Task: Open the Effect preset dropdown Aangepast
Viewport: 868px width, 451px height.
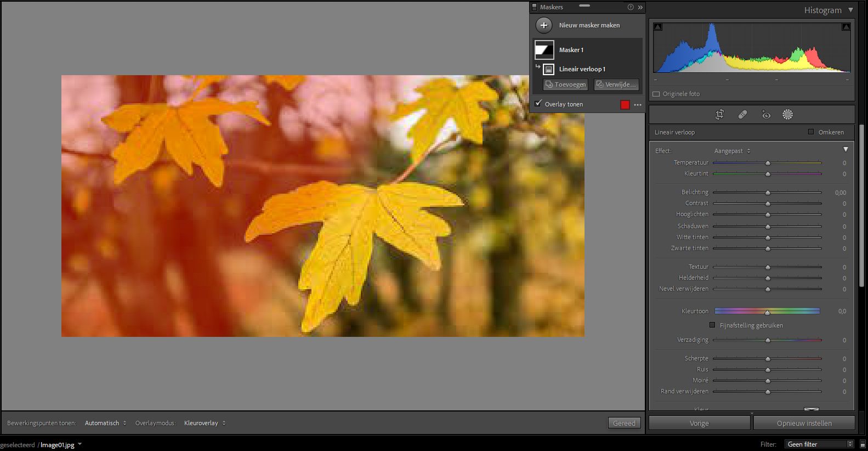Action: tap(732, 151)
